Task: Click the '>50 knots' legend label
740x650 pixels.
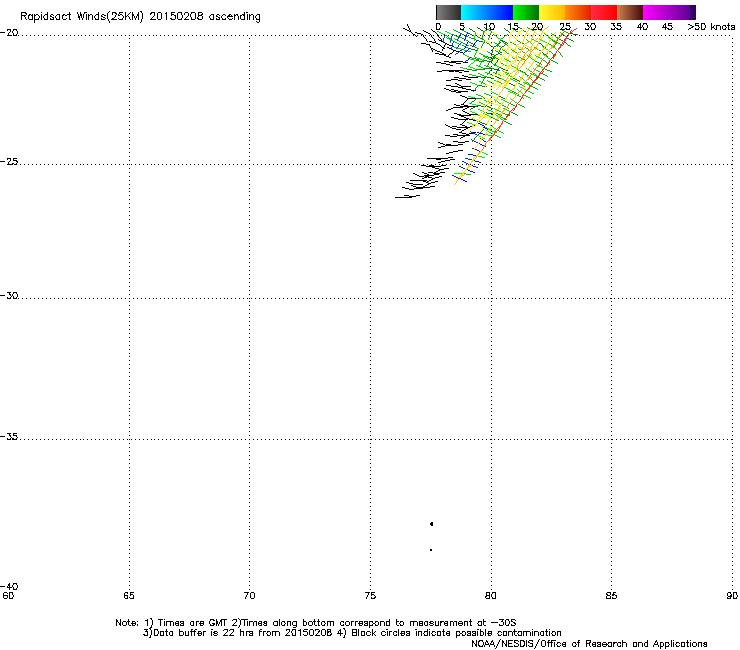Action: point(711,27)
